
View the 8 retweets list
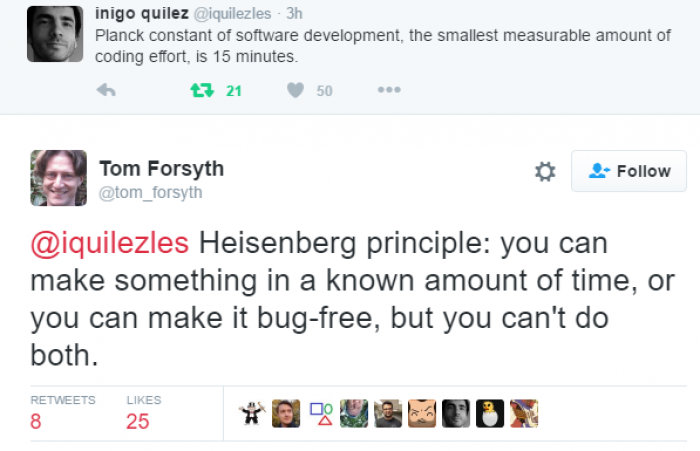pos(62,413)
